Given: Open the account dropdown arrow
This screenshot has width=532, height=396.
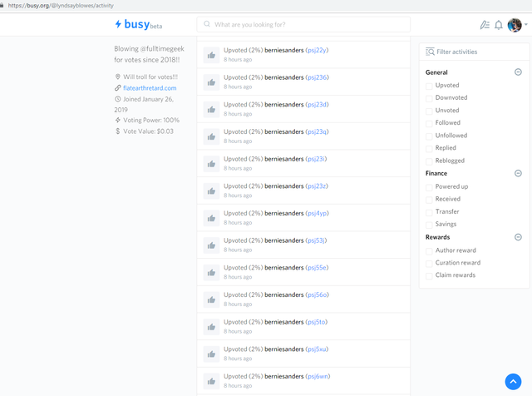Looking at the screenshot, I should coord(526,25).
